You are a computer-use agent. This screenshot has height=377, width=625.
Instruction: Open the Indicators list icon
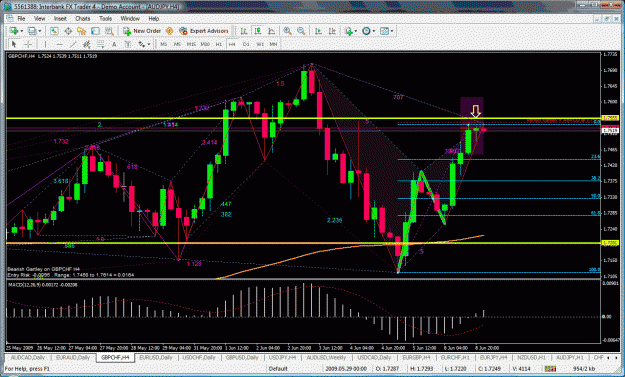[x=349, y=31]
